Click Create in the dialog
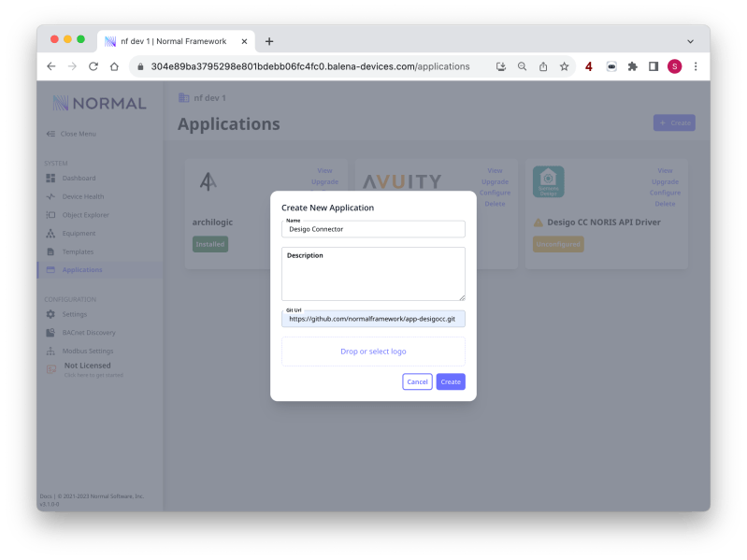 (451, 382)
